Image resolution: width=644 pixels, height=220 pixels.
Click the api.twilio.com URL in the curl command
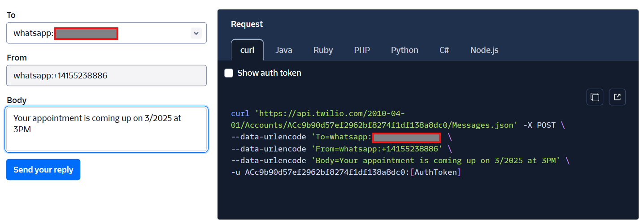coord(374,119)
